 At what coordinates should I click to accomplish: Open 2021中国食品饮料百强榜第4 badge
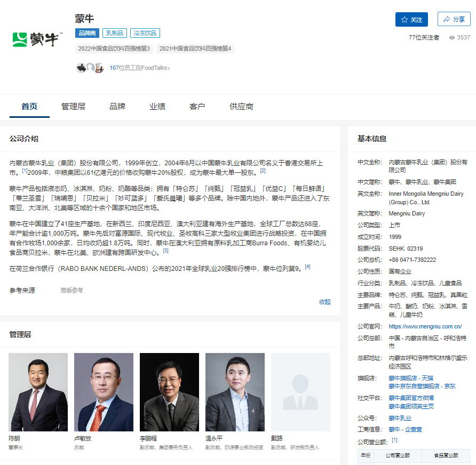tap(195, 49)
